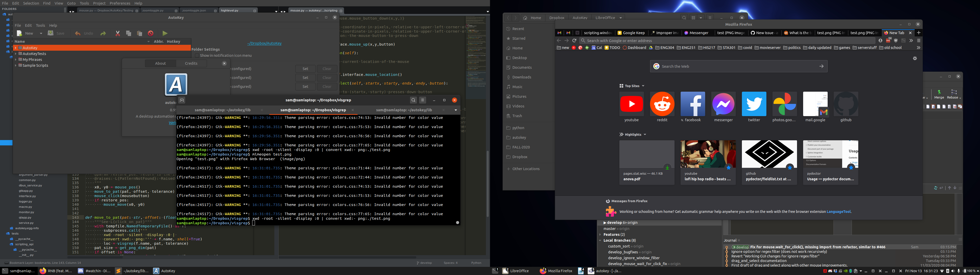Image resolution: width=980 pixels, height=275 pixels.
Task: Click the Undo icon in AutoKey's toolbar
Action: tap(78, 33)
